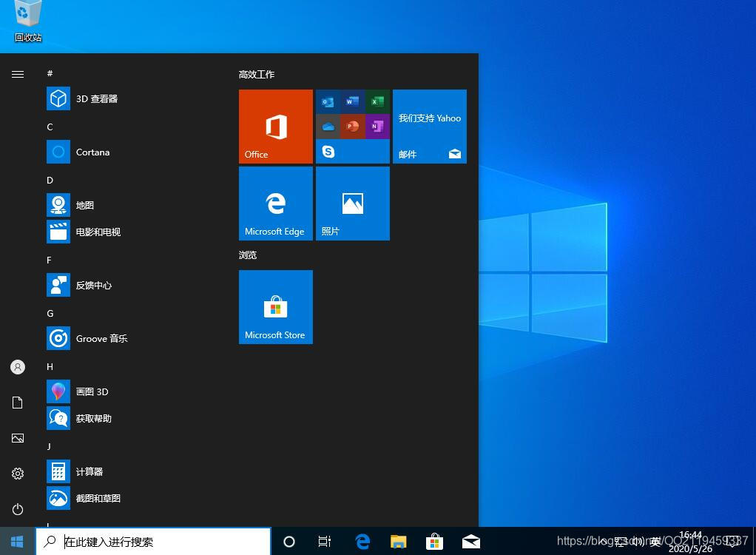The height and width of the screenshot is (555, 756).
Task: Open Task View on the taskbar
Action: pyautogui.click(x=325, y=542)
